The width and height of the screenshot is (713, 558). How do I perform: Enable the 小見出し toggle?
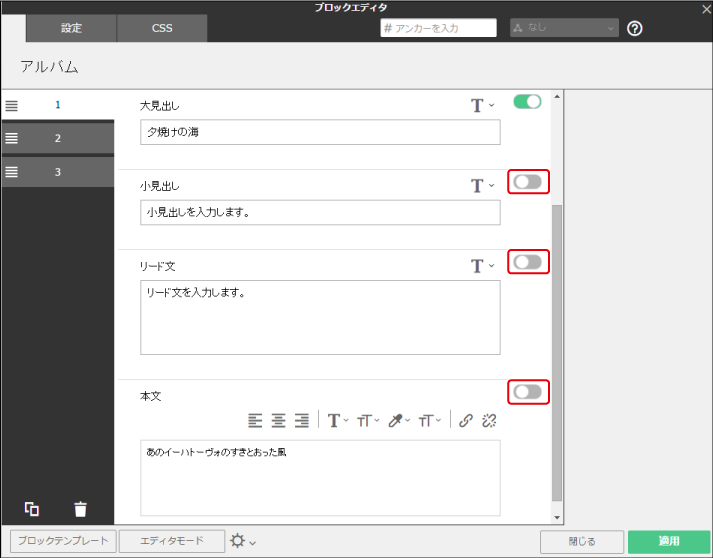(x=527, y=182)
